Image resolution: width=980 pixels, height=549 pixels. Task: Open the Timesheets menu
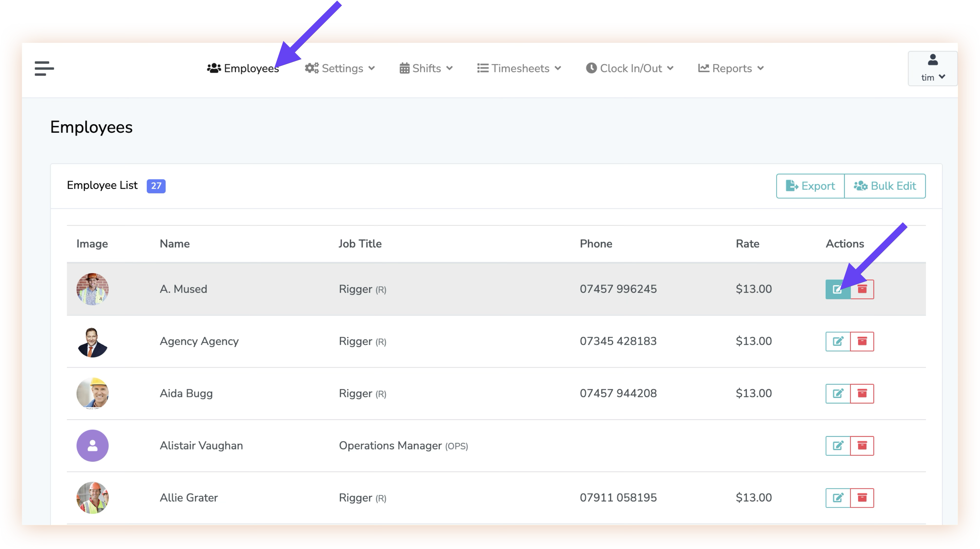point(519,68)
